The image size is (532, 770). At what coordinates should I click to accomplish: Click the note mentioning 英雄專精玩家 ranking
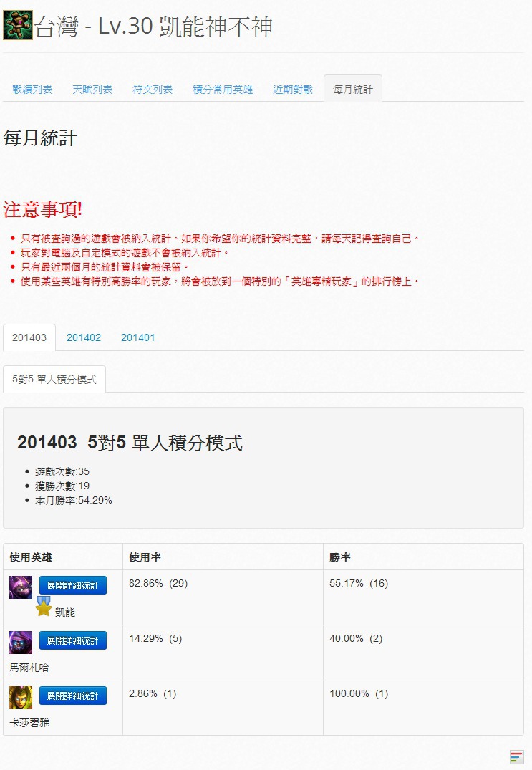pos(220,281)
